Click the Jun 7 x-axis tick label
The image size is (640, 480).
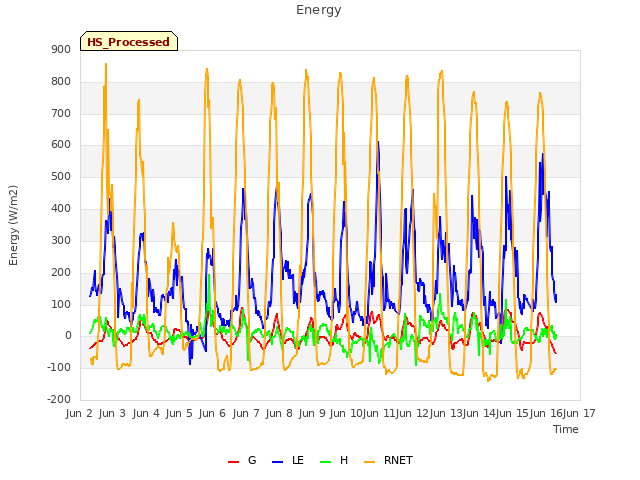click(246, 413)
